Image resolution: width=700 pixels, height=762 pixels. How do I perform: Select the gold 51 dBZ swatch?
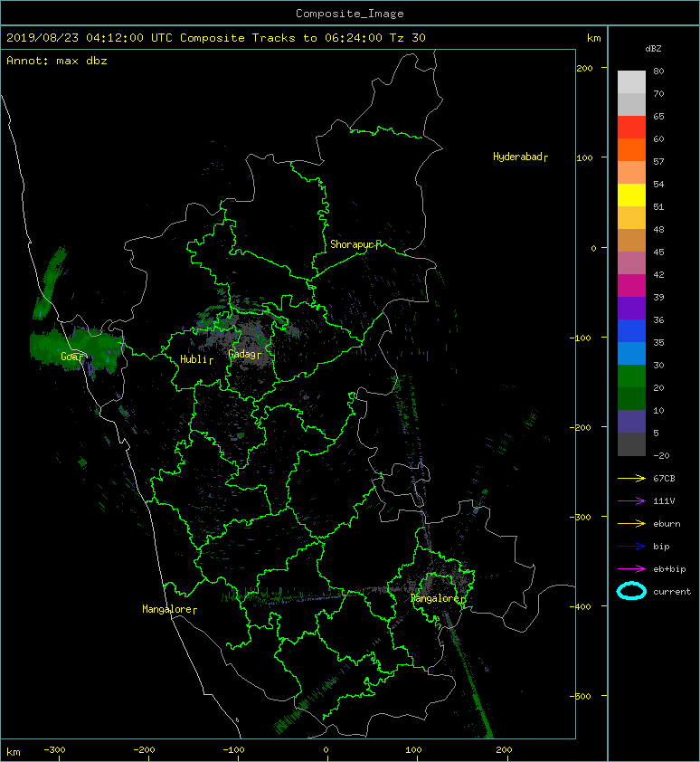631,218
